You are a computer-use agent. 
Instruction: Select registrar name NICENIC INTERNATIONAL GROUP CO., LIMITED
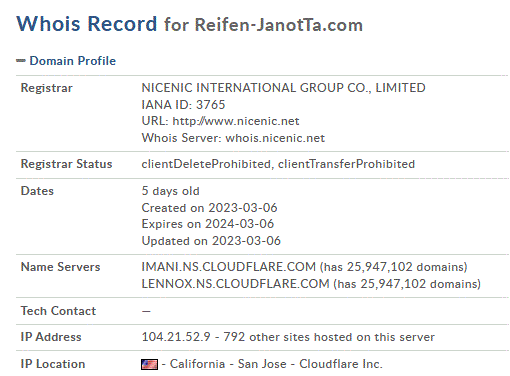[283, 88]
